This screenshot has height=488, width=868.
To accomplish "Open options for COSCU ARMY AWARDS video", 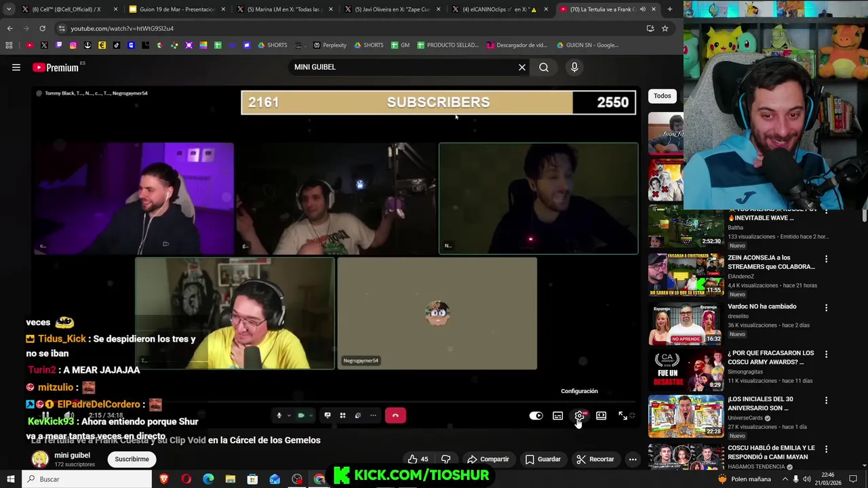I will click(x=826, y=354).
